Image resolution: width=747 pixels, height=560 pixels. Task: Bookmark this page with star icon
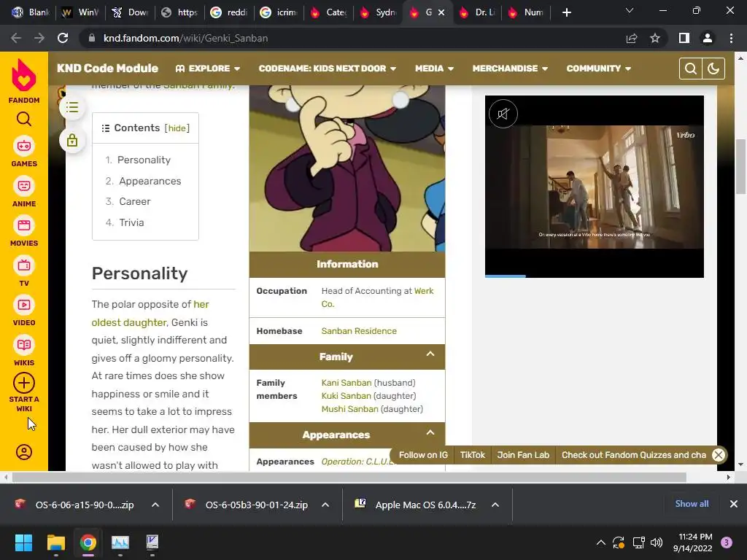click(655, 38)
